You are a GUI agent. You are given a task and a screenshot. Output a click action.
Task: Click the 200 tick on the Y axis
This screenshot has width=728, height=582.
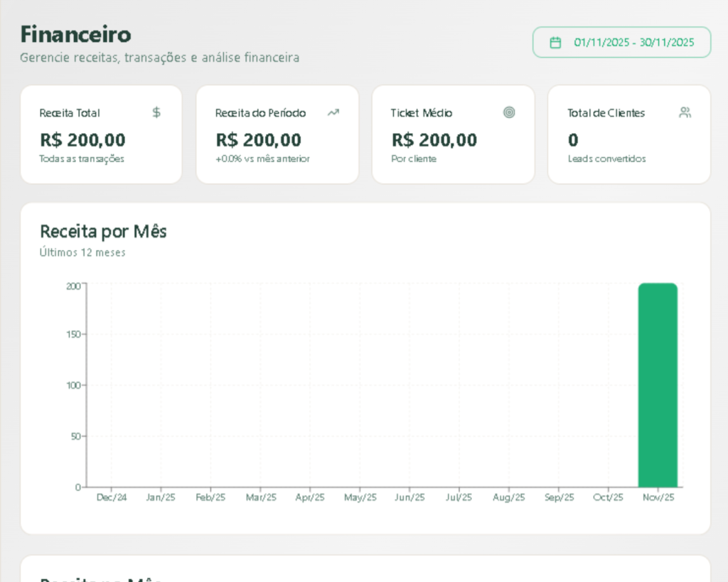pyautogui.click(x=73, y=286)
